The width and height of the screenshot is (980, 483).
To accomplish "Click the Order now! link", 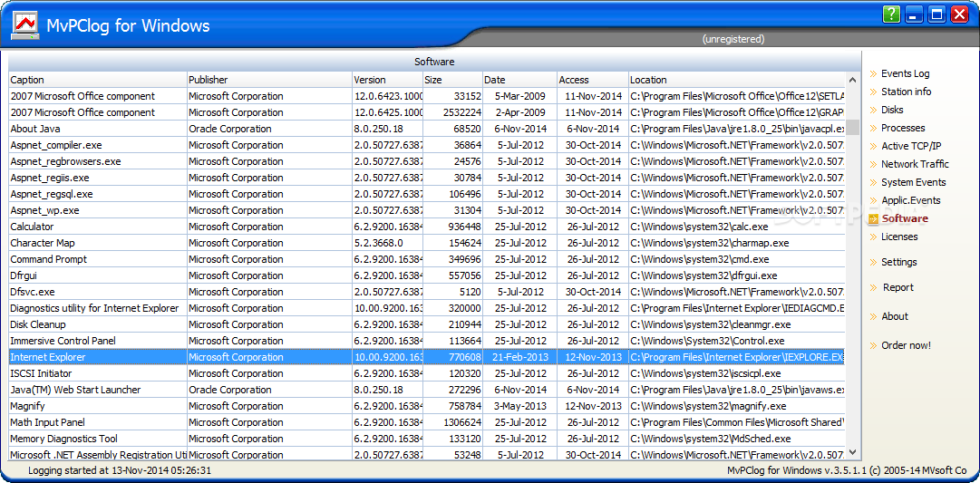I will point(907,345).
